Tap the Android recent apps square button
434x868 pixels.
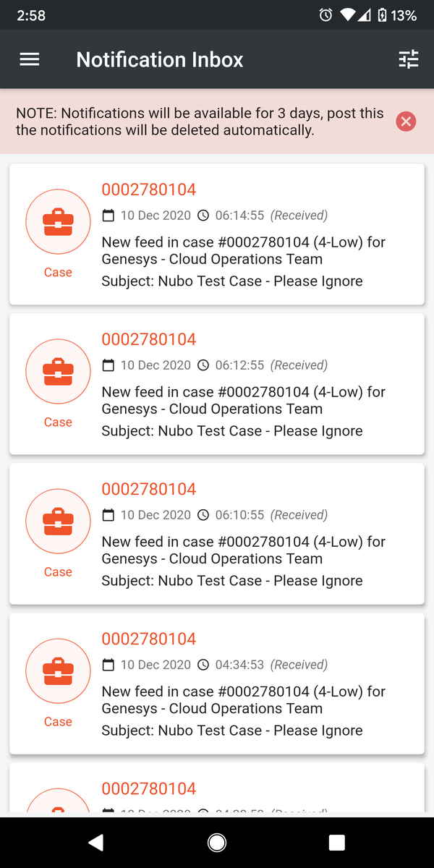pos(336,842)
